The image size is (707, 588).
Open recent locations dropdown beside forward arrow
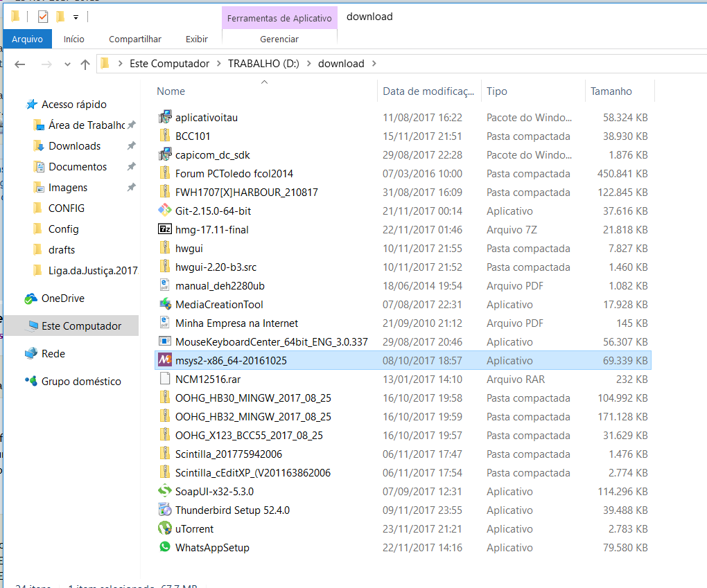tap(67, 64)
